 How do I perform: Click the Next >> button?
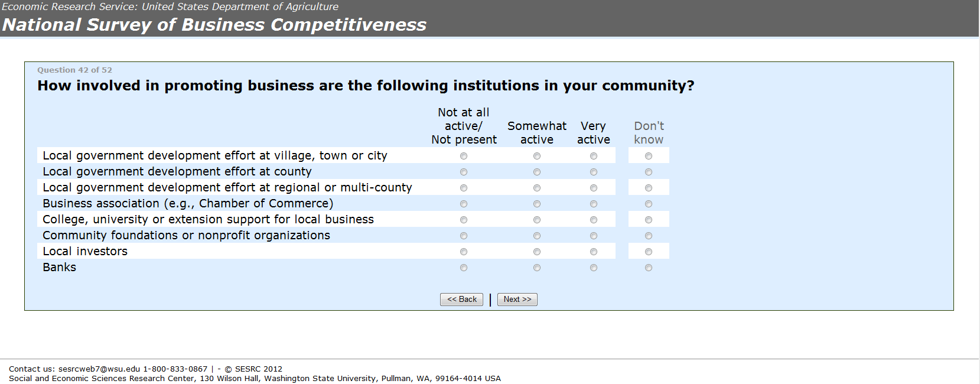pyautogui.click(x=517, y=300)
